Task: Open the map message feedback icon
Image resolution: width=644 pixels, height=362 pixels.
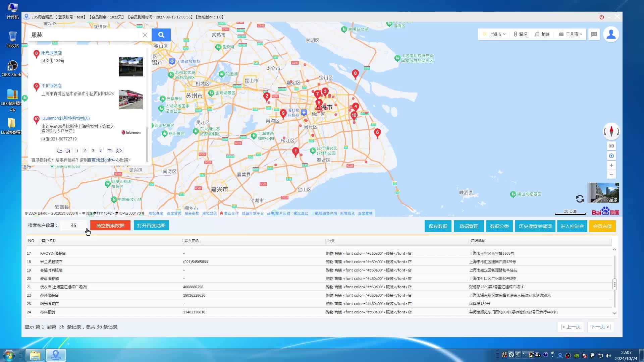Action: [x=594, y=34]
